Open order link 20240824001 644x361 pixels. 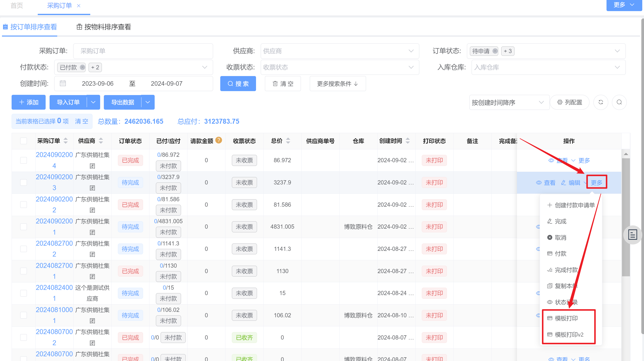(x=54, y=293)
